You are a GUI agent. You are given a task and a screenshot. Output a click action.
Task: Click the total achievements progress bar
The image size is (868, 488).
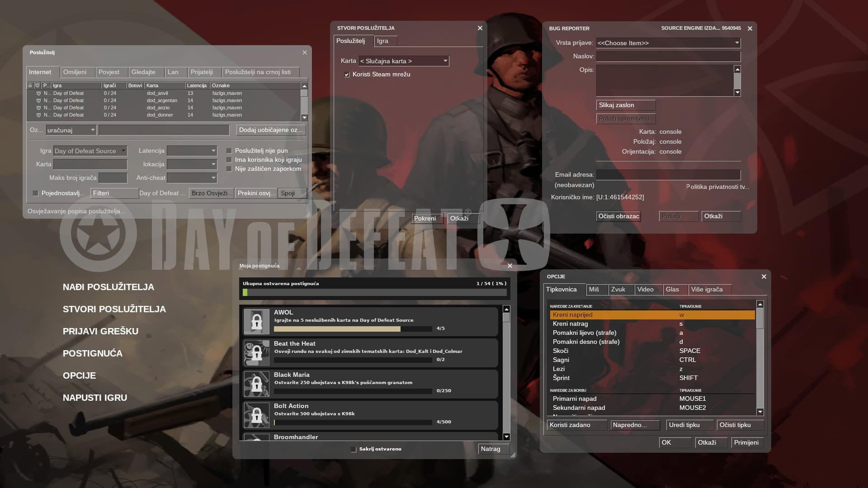pos(374,293)
